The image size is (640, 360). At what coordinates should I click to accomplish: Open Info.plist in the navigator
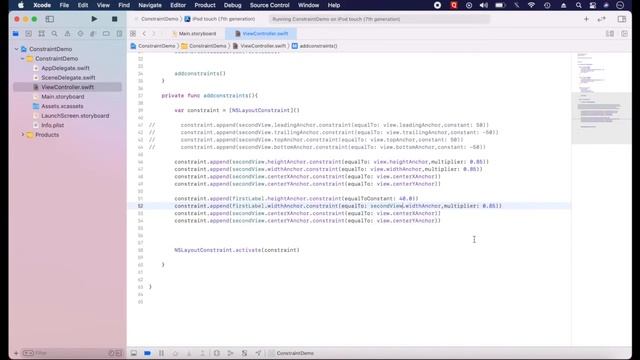52,125
